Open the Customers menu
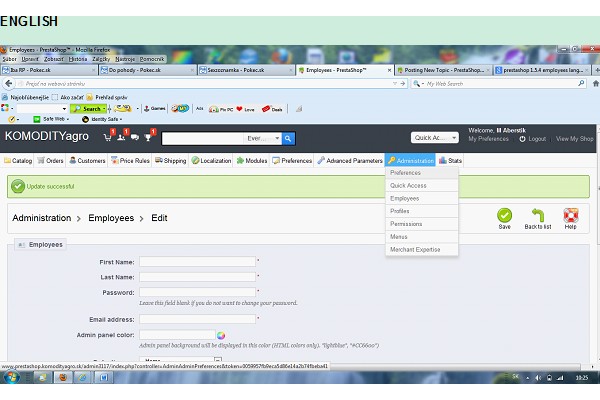600x400 pixels. coord(87,161)
